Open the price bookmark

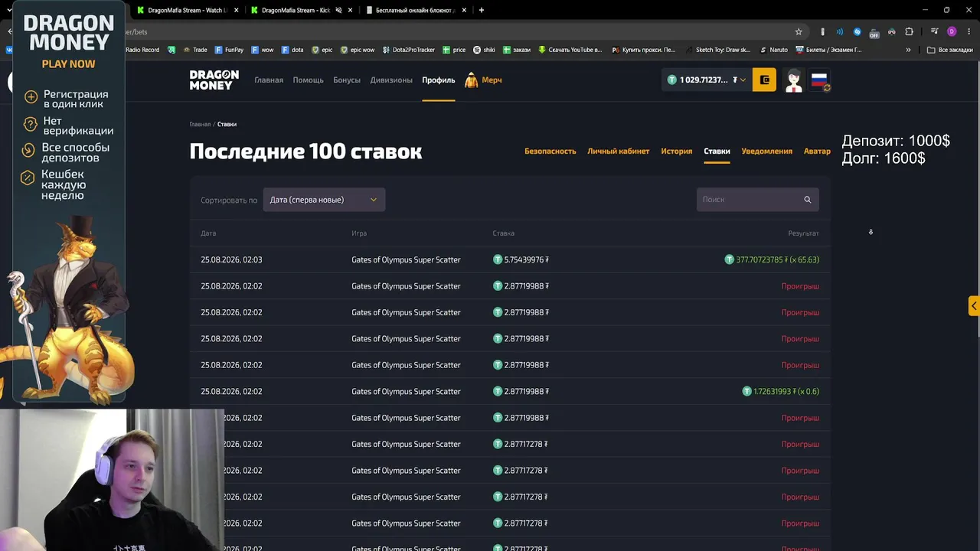[454, 50]
